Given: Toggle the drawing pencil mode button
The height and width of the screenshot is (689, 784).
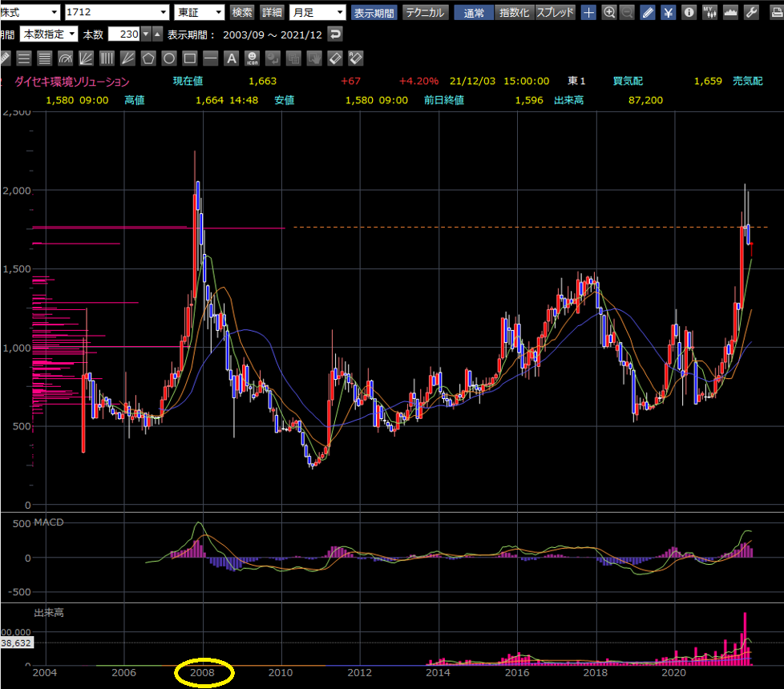Looking at the screenshot, I should (x=648, y=13).
